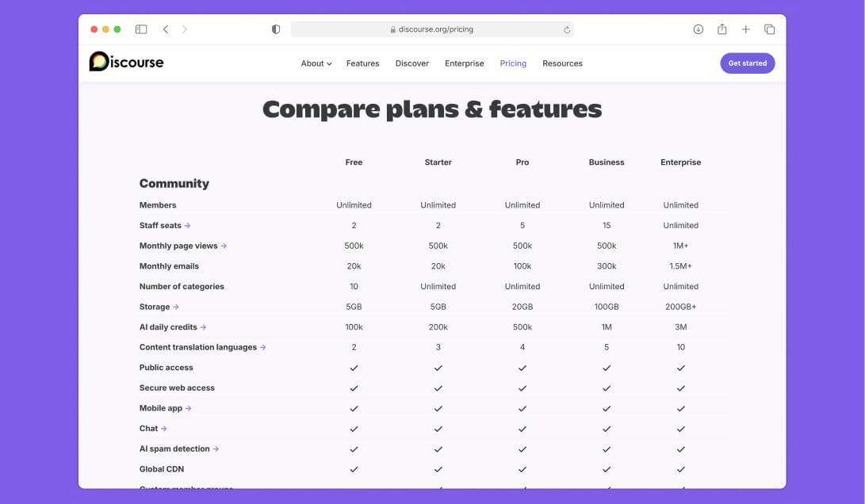Image resolution: width=865 pixels, height=504 pixels.
Task: Open the Staff seats info arrow
Action: pyautogui.click(x=187, y=226)
